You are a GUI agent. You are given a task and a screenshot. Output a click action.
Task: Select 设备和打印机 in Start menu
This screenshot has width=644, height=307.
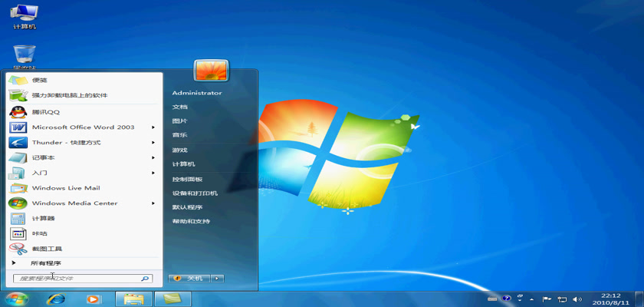point(195,193)
